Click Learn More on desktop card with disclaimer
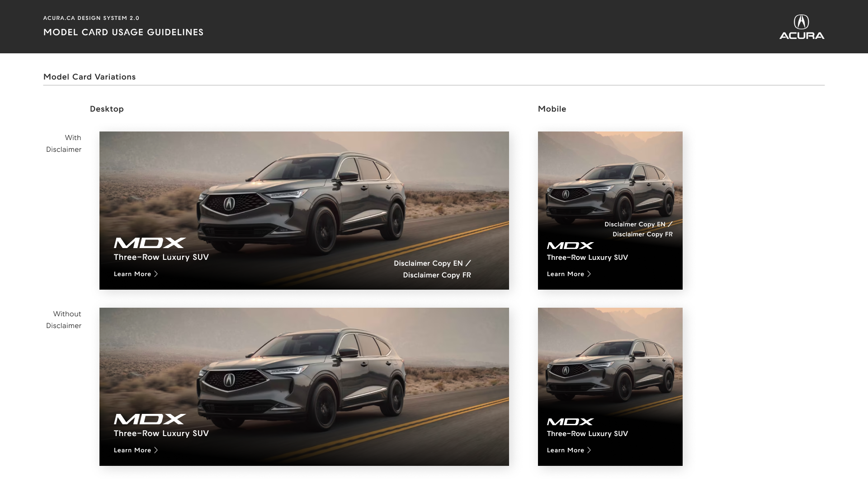Screen dimensions: 868x488 coord(136,274)
